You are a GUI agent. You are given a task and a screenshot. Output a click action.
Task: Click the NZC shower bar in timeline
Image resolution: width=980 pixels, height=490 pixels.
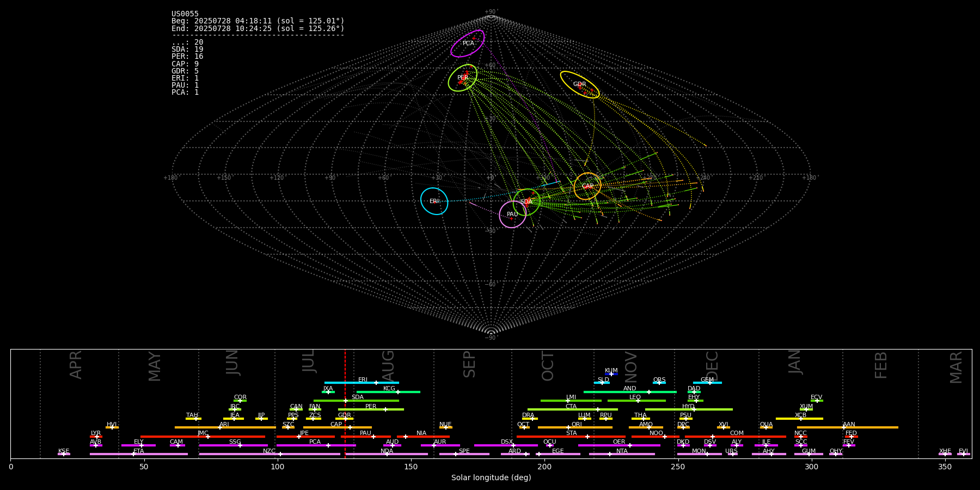point(269,454)
